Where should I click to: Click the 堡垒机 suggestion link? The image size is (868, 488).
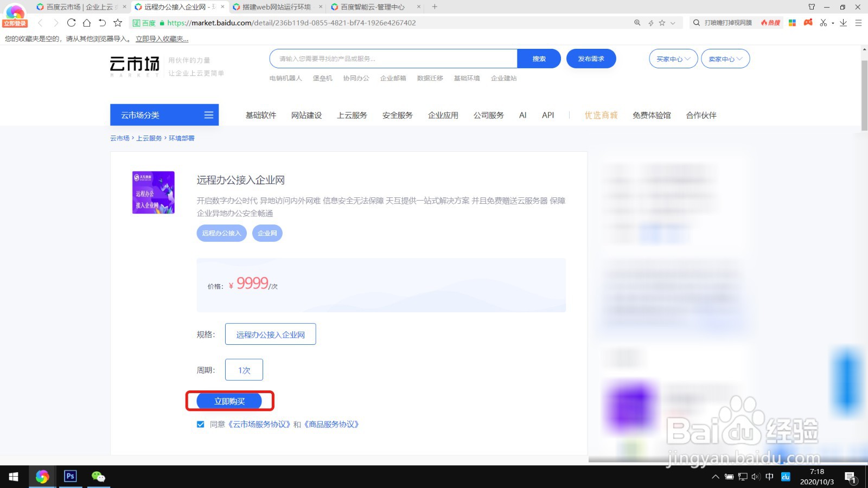[323, 78]
